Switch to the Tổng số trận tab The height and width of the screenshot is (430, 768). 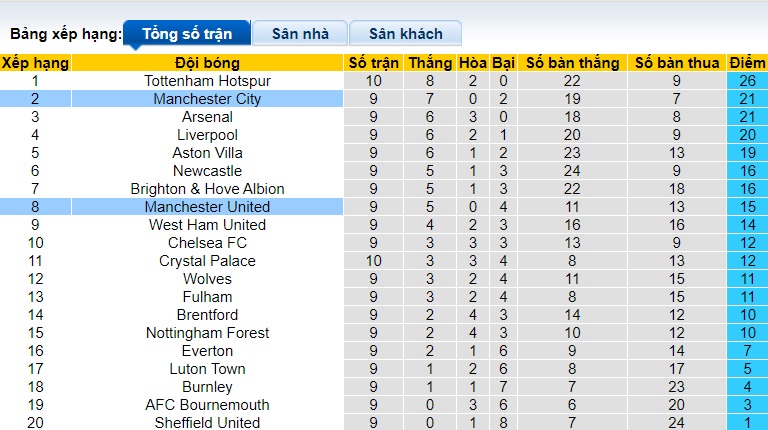[x=187, y=34]
